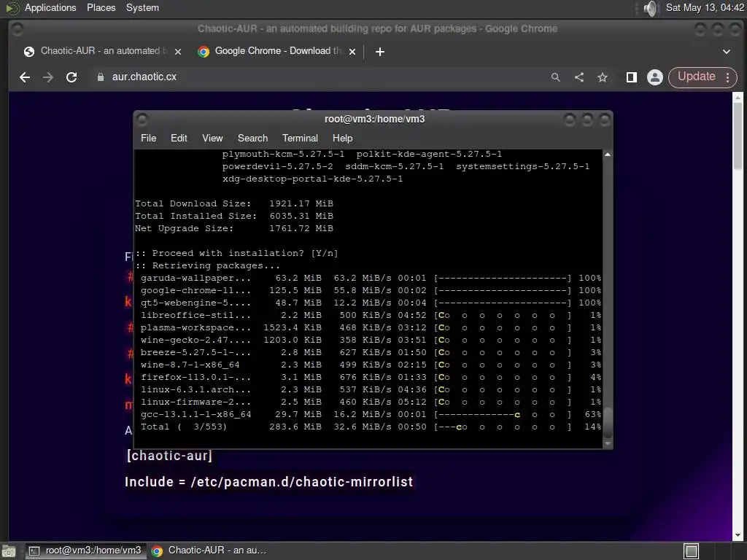Open the terminal File menu
Screen dimensions: 747x560
(148, 138)
